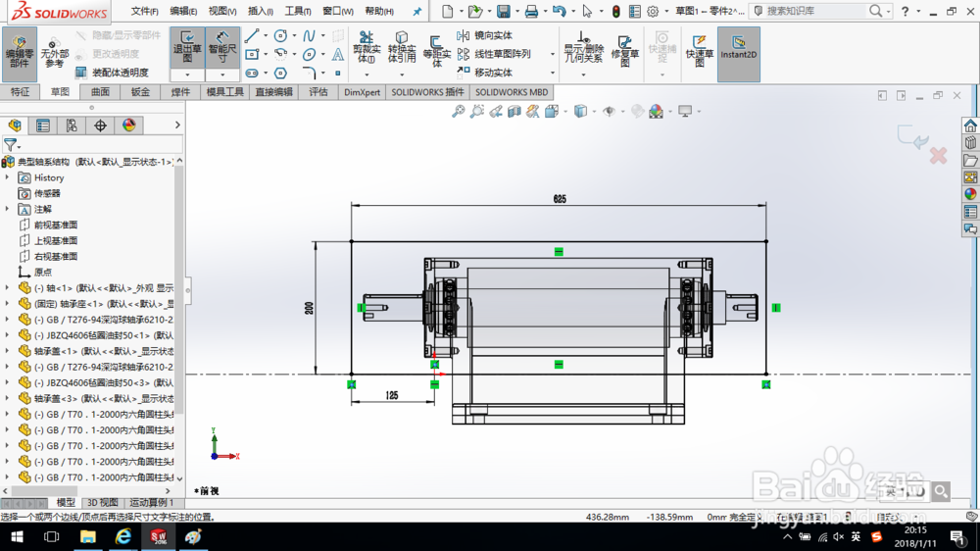Open the 插入(I) menu
980x551 pixels.
tap(260, 11)
